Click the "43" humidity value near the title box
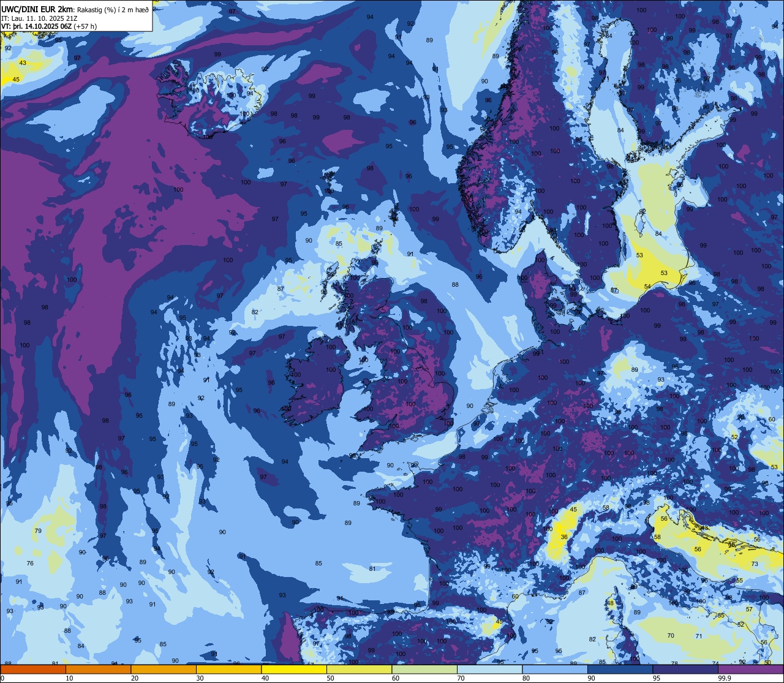This screenshot has width=784, height=683. pyautogui.click(x=23, y=63)
